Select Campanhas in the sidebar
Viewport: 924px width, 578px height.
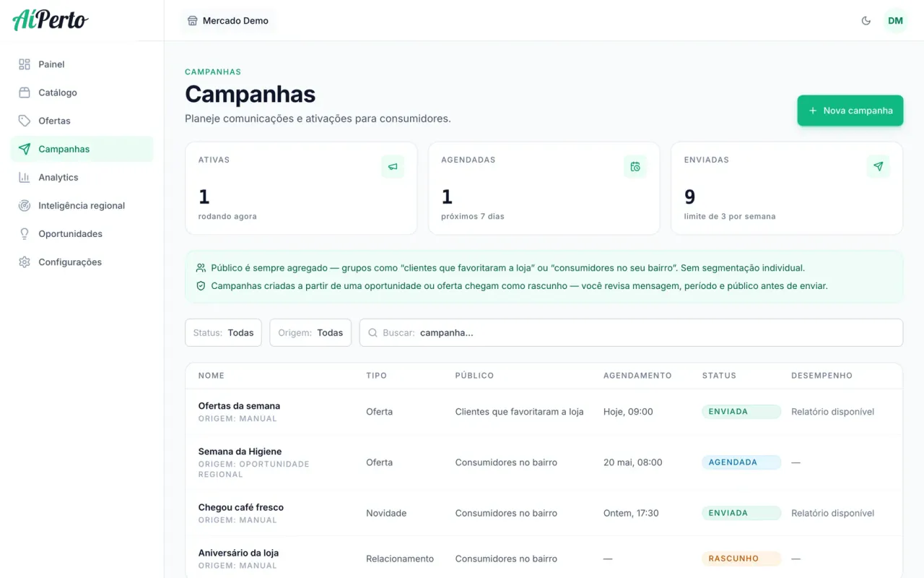[82, 149]
